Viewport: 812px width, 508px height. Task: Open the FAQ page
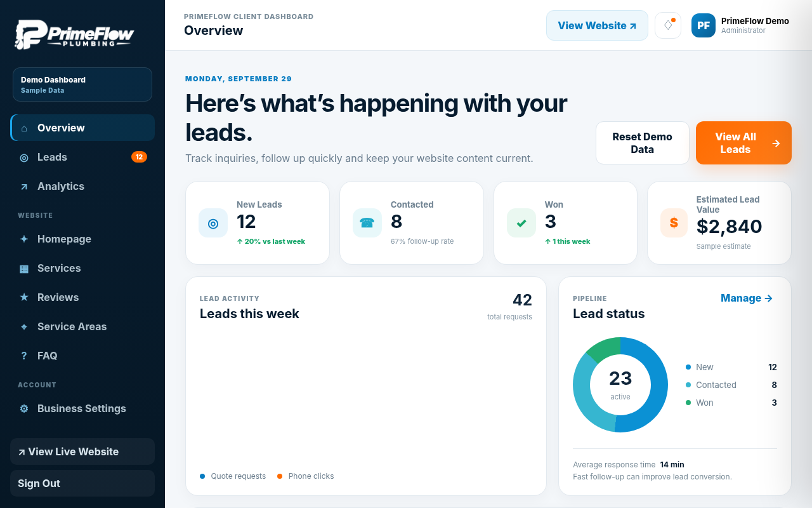(82, 356)
